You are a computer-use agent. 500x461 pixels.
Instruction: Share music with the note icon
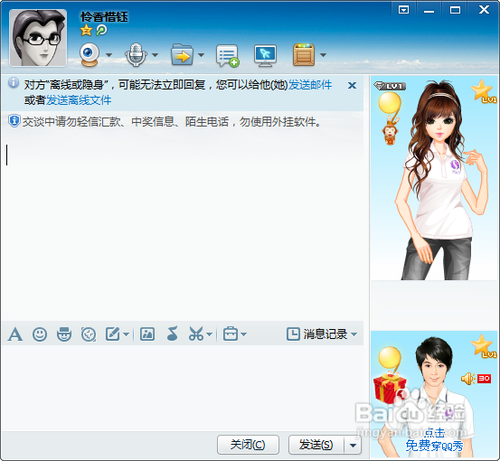[172, 333]
